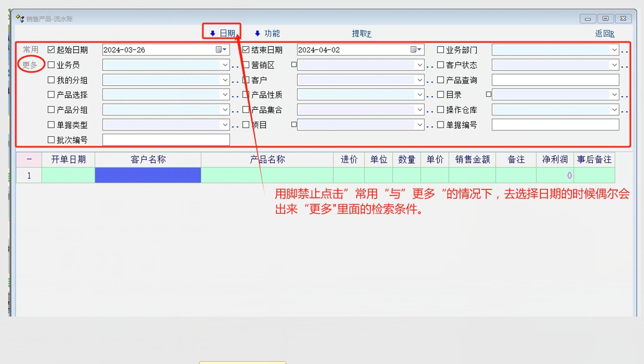Open the 功能 menu
Image resolution: width=644 pixels, height=364 pixels.
click(x=267, y=33)
